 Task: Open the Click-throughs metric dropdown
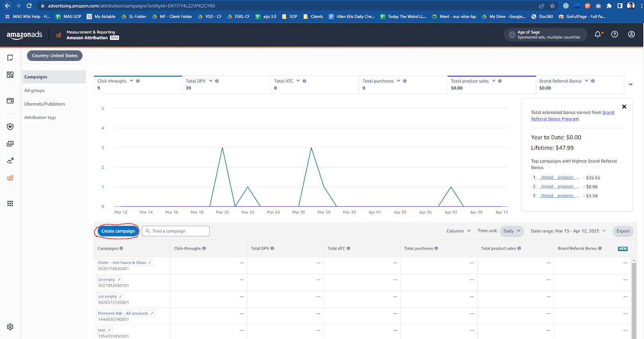click(131, 81)
